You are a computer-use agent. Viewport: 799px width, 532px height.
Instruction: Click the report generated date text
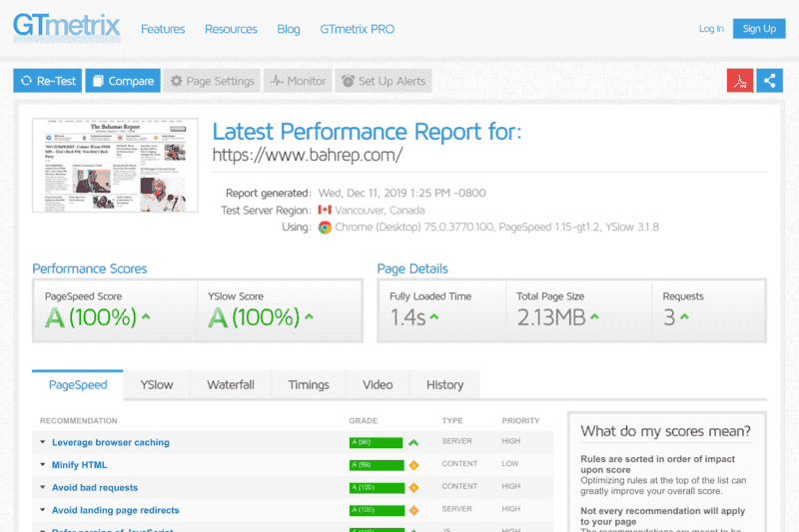point(402,193)
